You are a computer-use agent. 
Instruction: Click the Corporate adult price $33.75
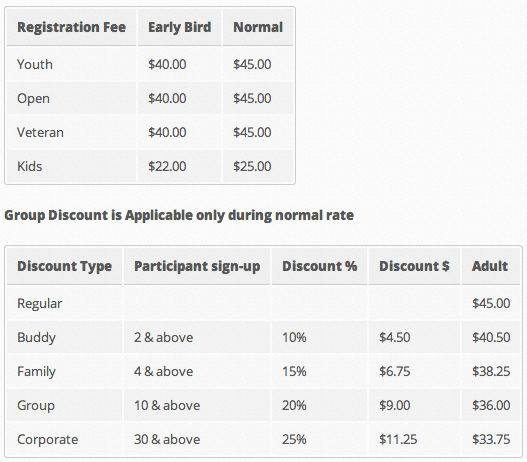(491, 439)
